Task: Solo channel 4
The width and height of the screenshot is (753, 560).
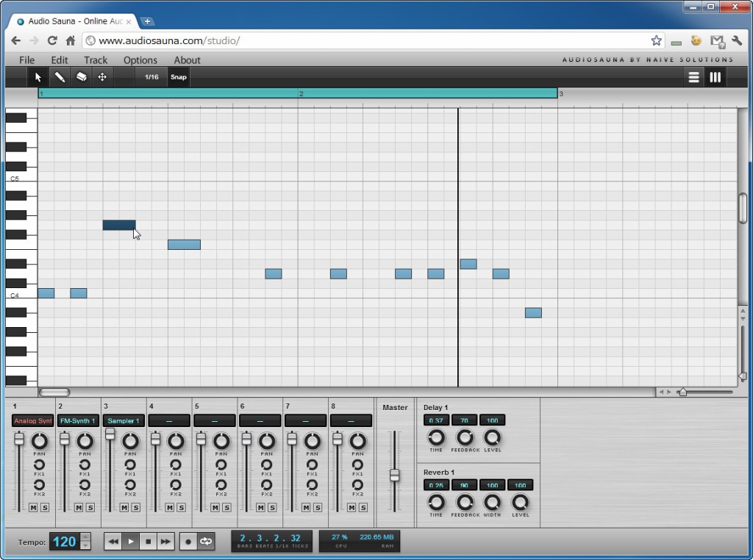Action: [181, 507]
